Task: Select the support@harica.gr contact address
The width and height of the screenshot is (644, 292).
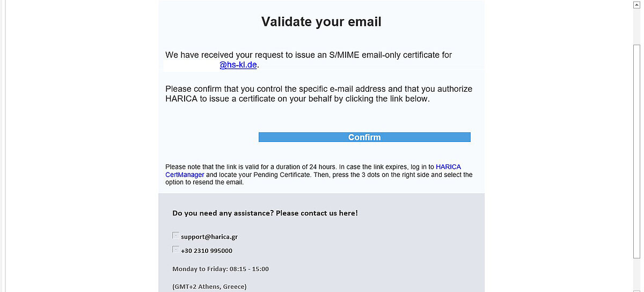Action: pos(209,237)
